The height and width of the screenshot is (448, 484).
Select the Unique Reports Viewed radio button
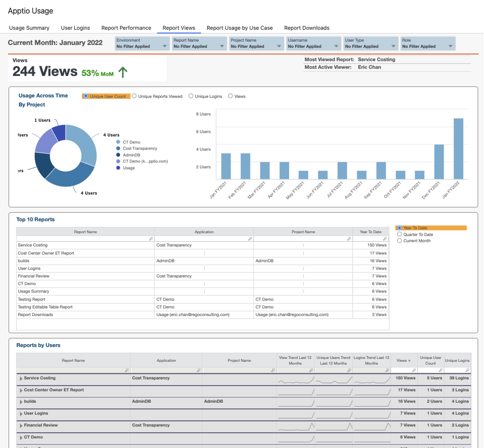(134, 96)
